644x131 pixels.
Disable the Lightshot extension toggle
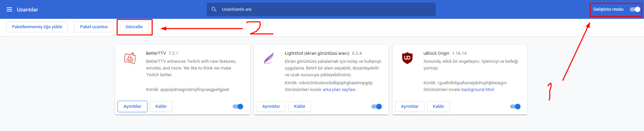pyautogui.click(x=377, y=106)
